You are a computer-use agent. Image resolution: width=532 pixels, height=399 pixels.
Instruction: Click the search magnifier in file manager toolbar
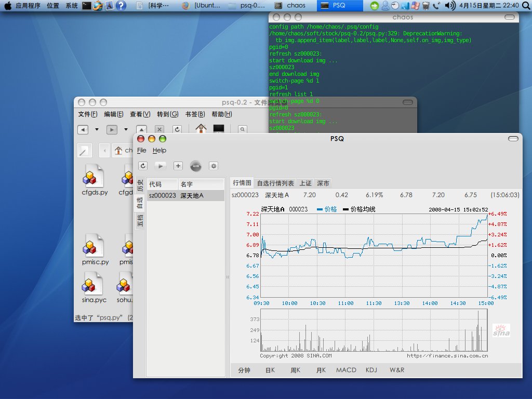[x=242, y=129]
